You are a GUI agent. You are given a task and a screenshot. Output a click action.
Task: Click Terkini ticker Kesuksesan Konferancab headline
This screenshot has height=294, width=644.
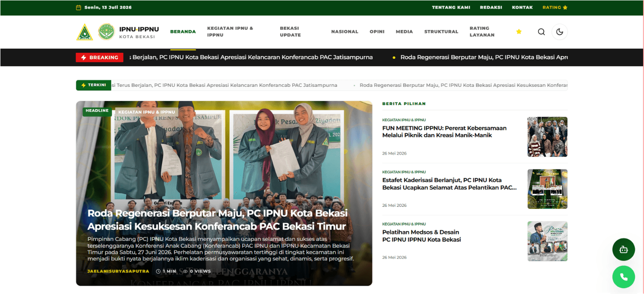tap(463, 85)
